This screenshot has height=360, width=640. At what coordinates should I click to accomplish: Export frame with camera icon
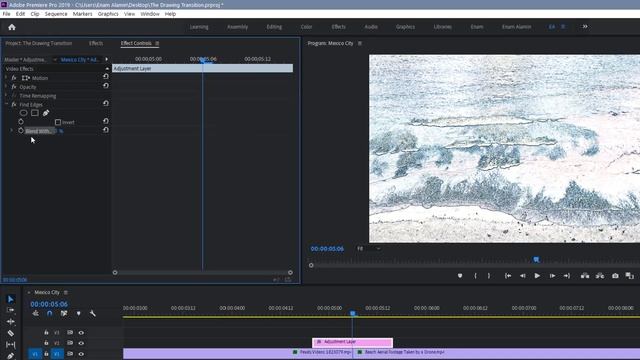[615, 276]
